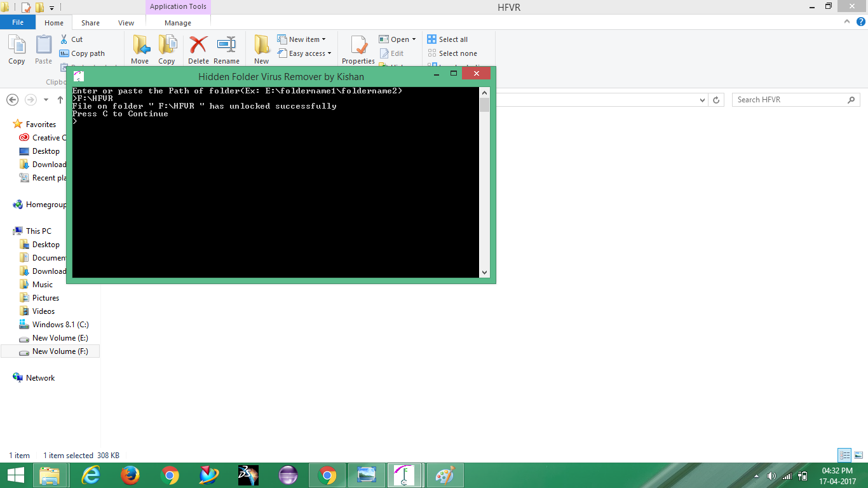Click Edit in the Open group

click(x=391, y=54)
